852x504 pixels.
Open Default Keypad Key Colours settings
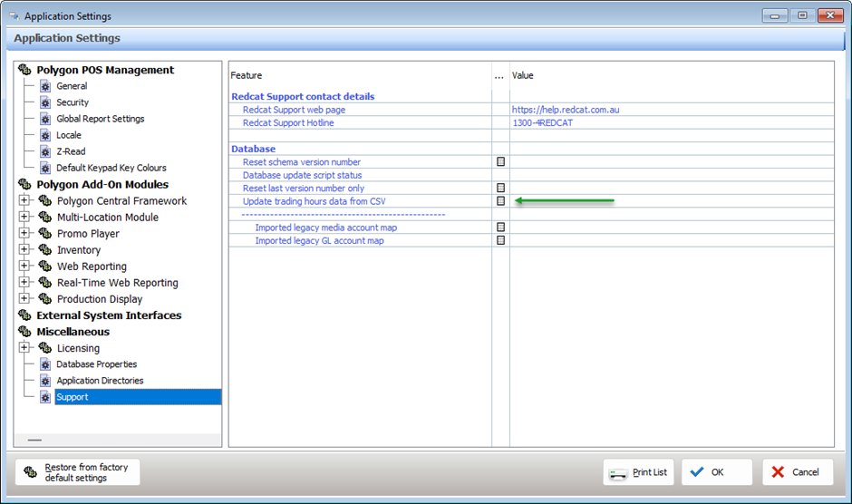pyautogui.click(x=111, y=168)
